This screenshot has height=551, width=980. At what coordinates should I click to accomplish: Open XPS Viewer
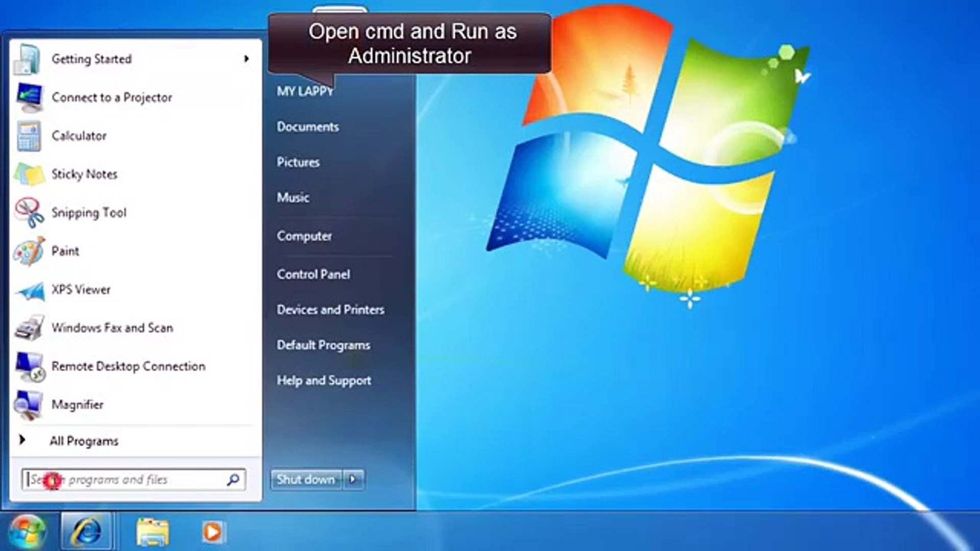pyautogui.click(x=80, y=289)
